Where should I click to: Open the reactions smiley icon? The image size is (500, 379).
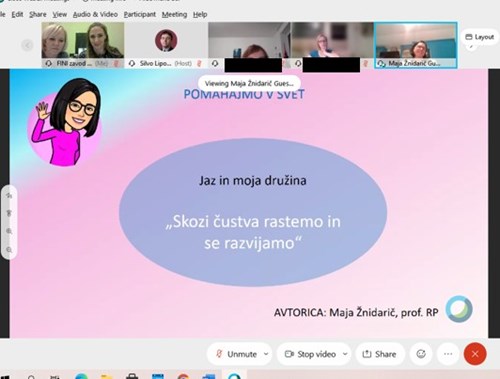click(x=421, y=354)
